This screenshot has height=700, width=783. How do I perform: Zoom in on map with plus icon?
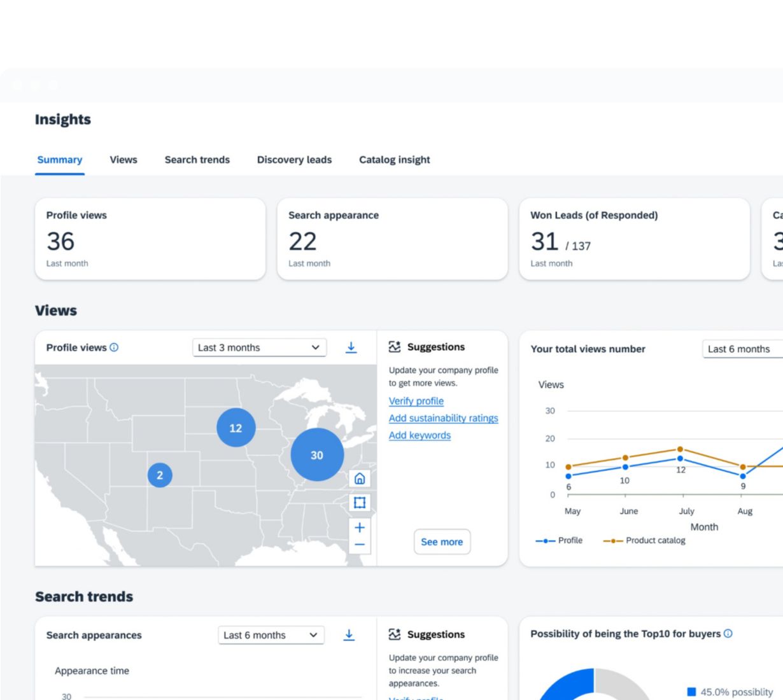360,528
